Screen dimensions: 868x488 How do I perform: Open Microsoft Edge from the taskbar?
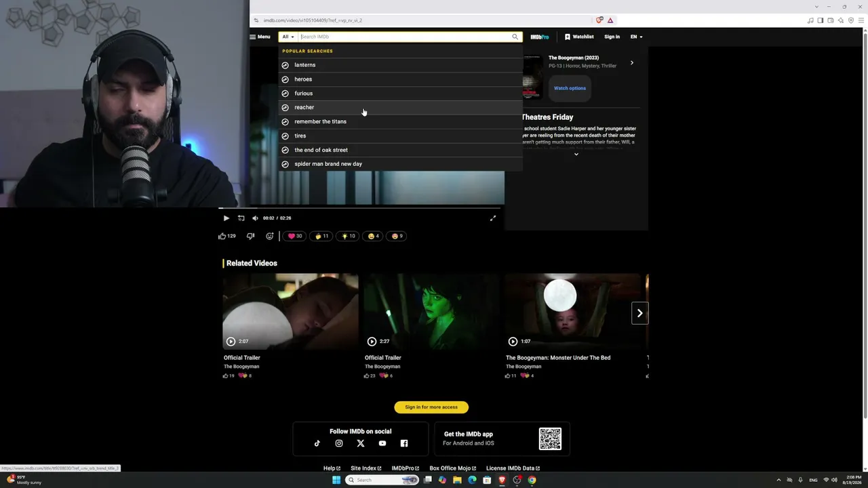472,480
